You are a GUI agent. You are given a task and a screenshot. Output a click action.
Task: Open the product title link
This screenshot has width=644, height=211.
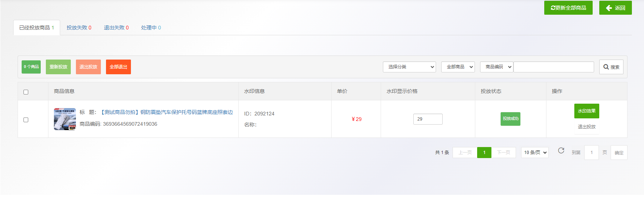[x=167, y=112]
